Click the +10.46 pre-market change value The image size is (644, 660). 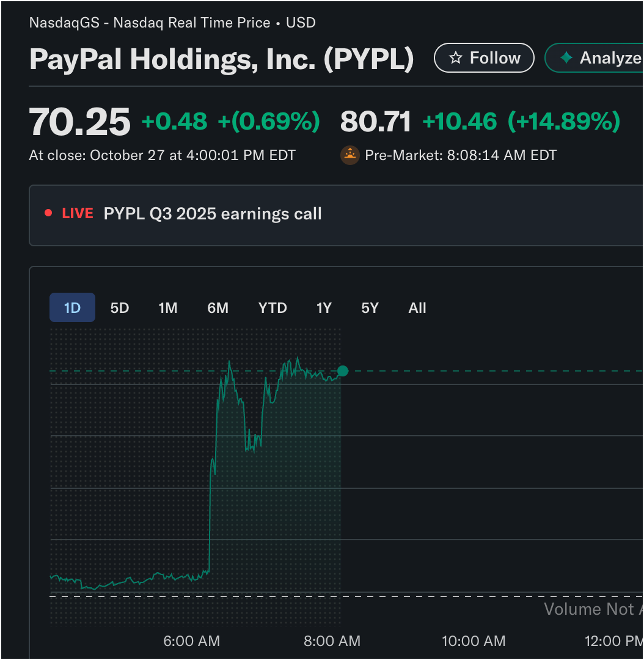(x=459, y=122)
